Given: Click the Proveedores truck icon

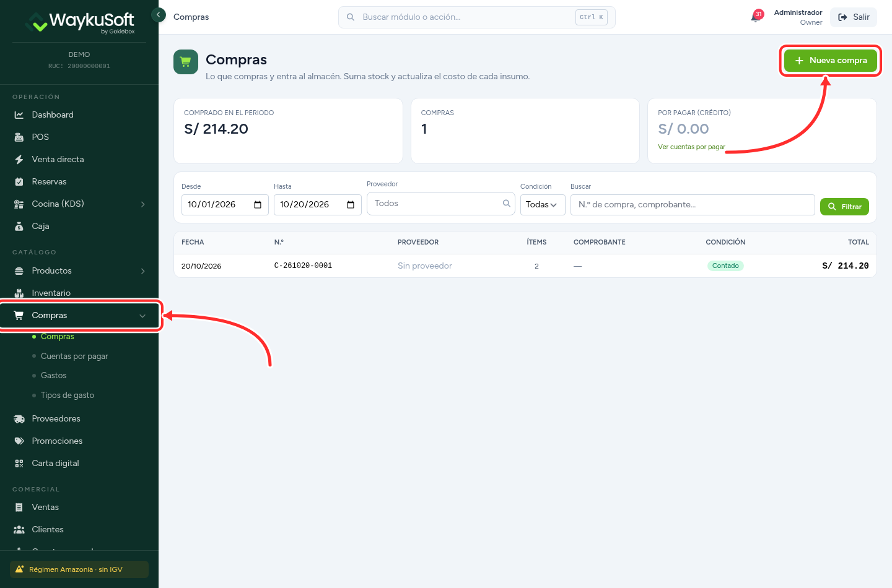Looking at the screenshot, I should [19, 419].
